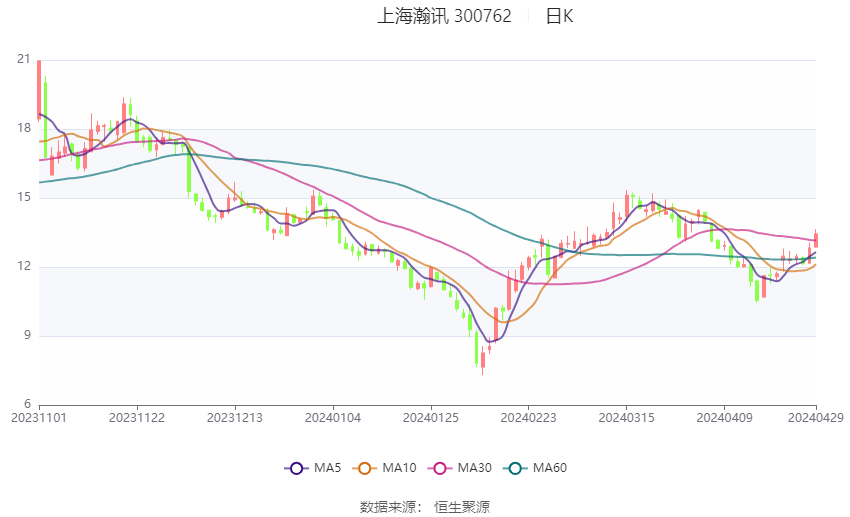Screen dimensions: 850x517
Task: Click the y-axis value 12
Action: [x=24, y=266]
